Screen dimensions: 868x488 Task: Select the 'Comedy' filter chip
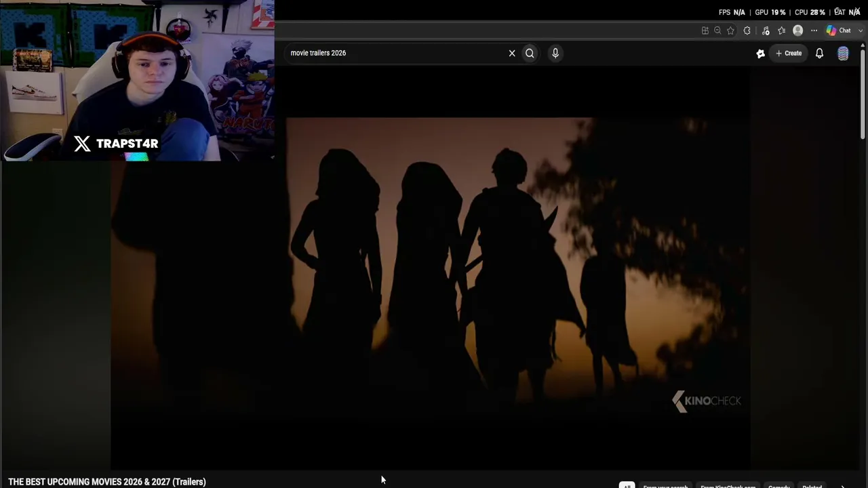tap(779, 485)
